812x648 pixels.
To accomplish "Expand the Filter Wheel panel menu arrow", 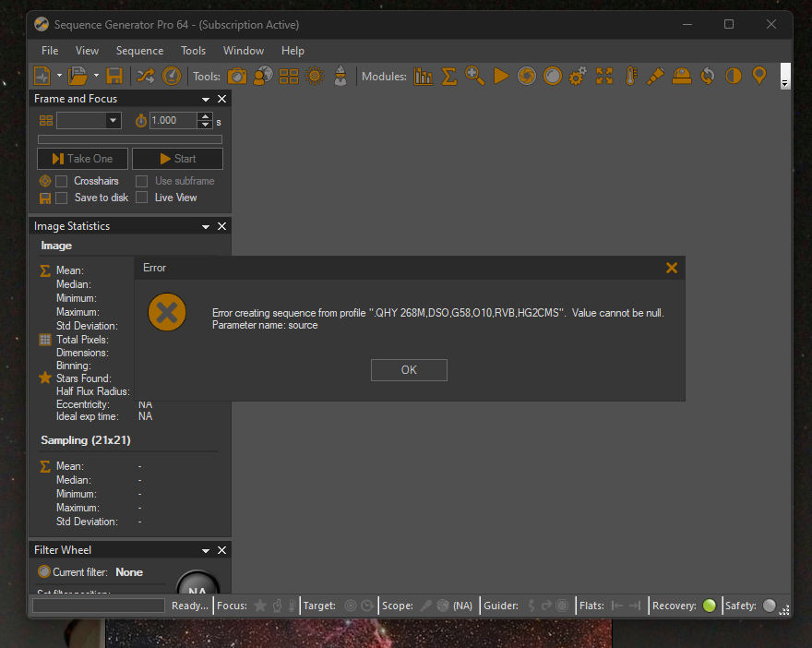I will coord(206,550).
